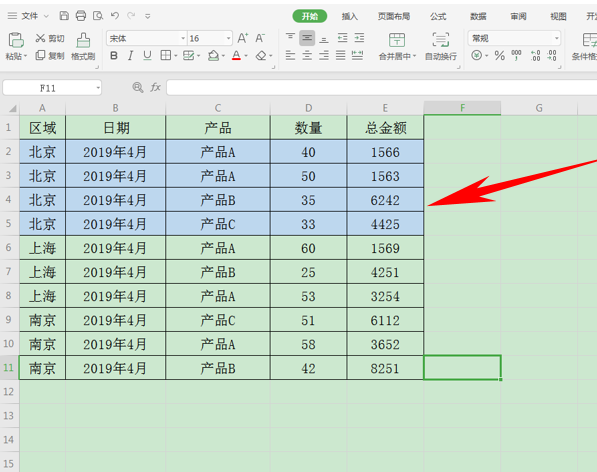Switch to the 插入 tab
The width and height of the screenshot is (597, 472).
[350, 16]
